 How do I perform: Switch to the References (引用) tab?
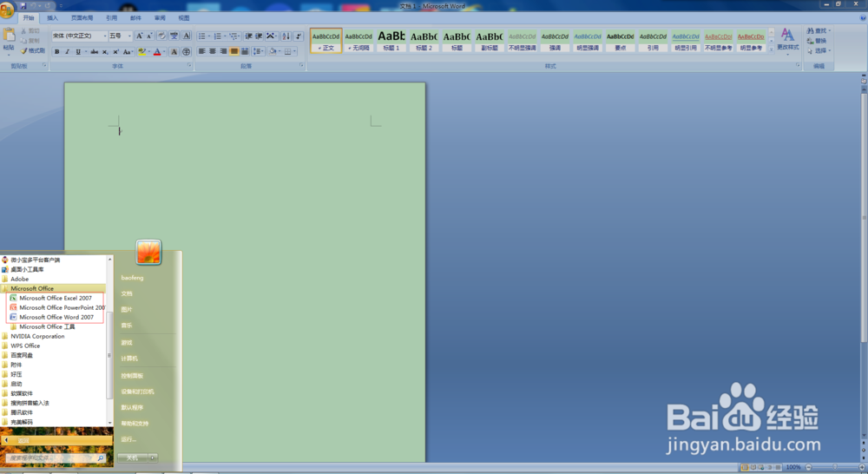pyautogui.click(x=111, y=18)
